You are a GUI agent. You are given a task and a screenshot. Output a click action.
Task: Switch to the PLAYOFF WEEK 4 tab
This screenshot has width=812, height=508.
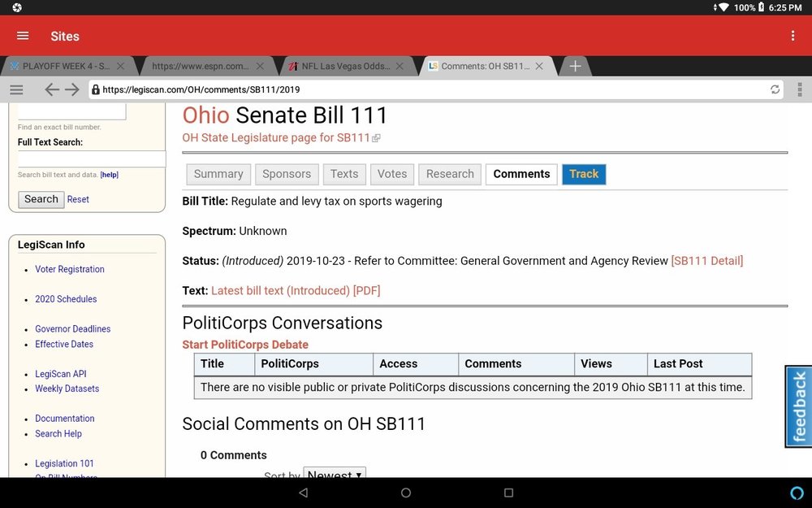point(66,67)
